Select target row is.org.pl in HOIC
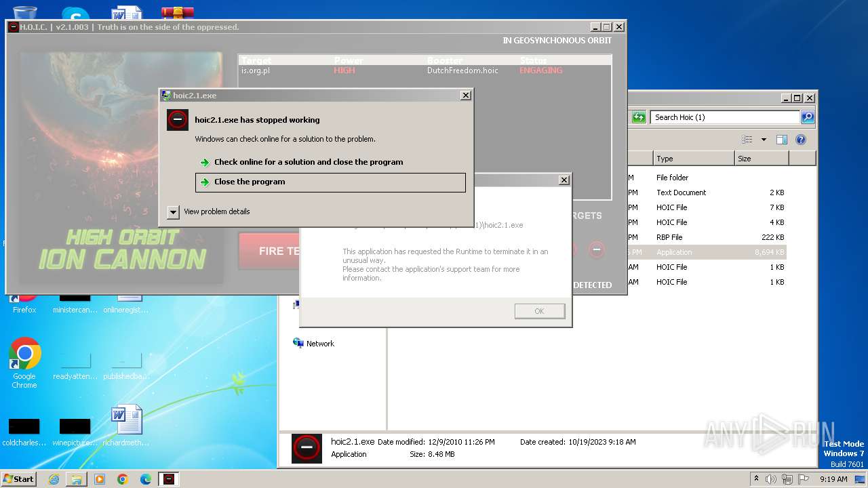Screen dimensions: 868x488 coord(425,70)
